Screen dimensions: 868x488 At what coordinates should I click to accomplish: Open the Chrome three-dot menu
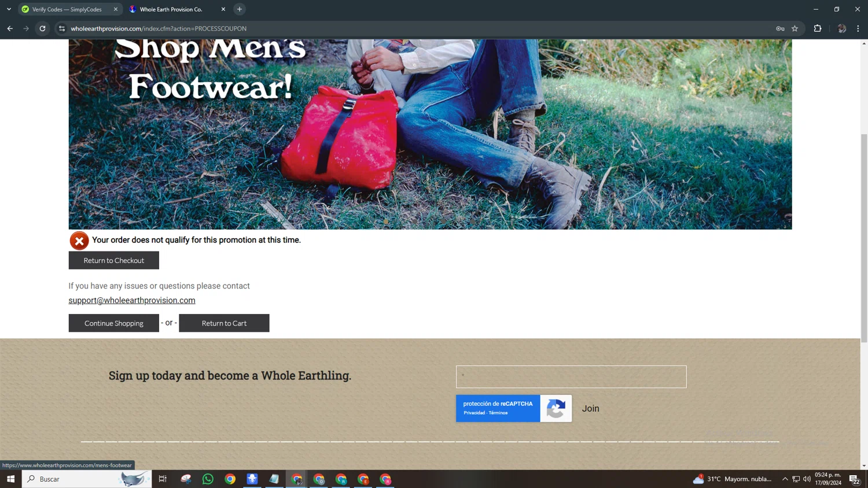click(x=858, y=28)
